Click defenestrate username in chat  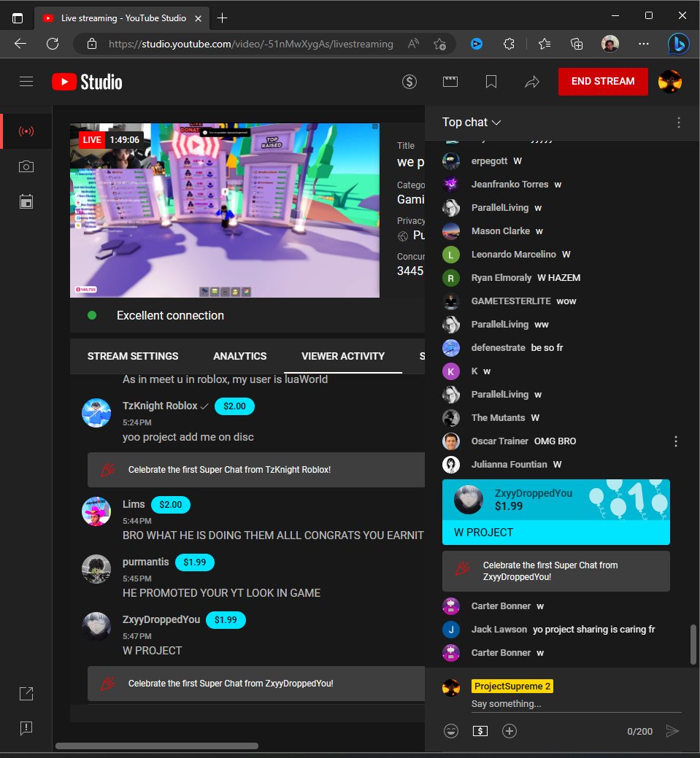coord(498,347)
